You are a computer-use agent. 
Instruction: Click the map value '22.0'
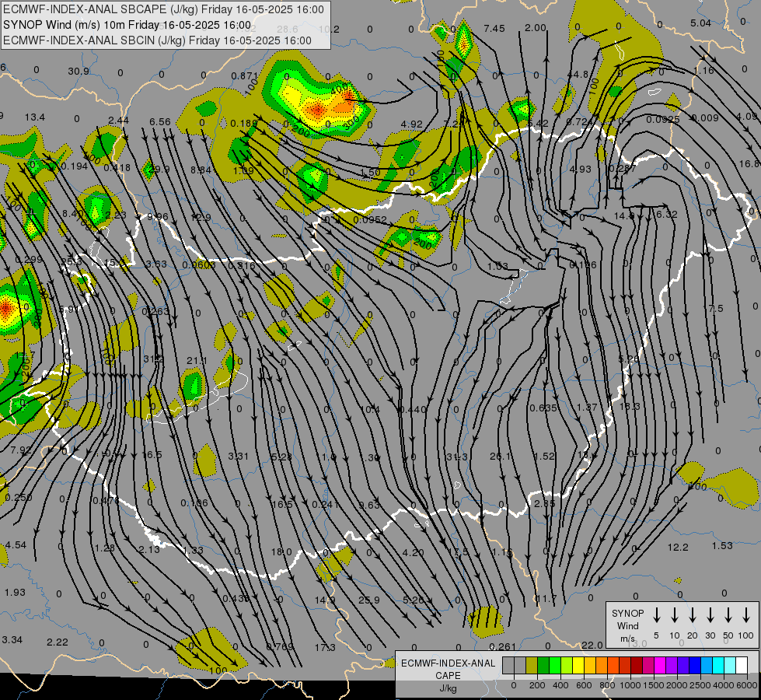[x=592, y=645]
